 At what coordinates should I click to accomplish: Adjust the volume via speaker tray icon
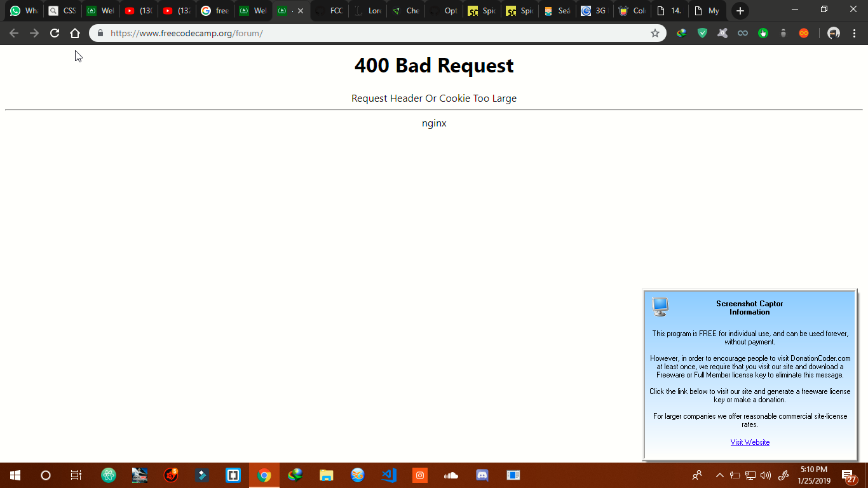[764, 475]
